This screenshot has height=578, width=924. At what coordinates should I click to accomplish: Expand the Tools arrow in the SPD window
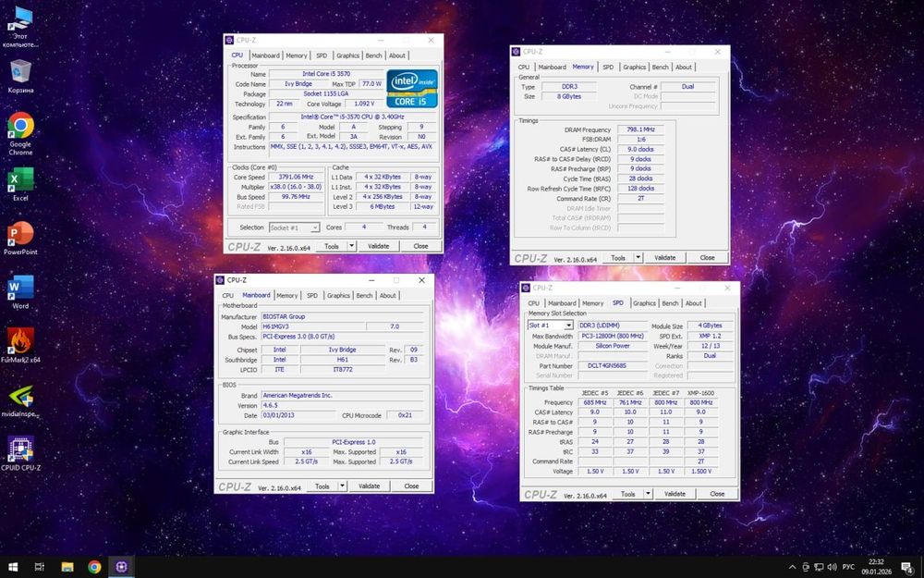(649, 494)
